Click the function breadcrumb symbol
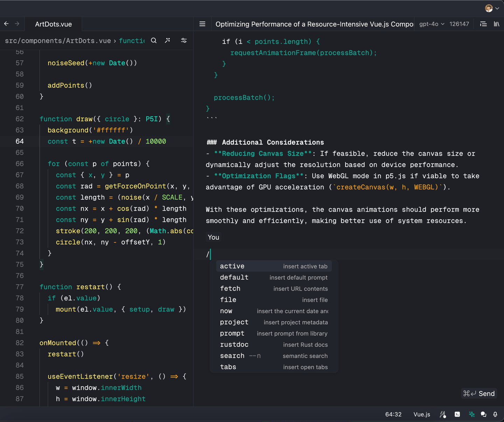The width and height of the screenshot is (504, 422). click(x=132, y=41)
